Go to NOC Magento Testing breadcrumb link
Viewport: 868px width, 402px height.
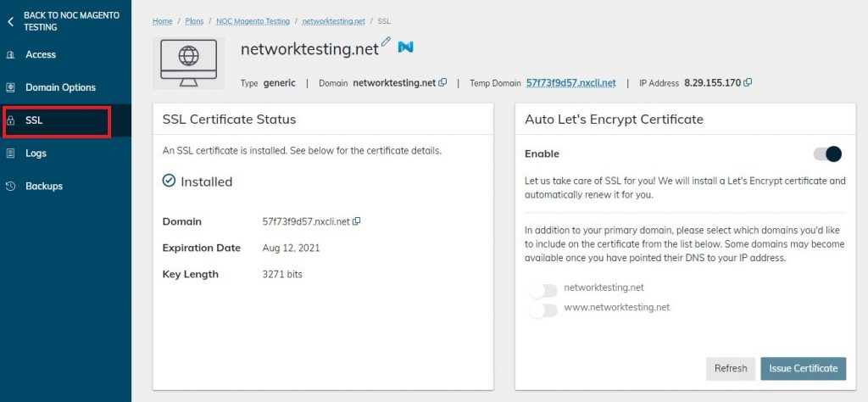[253, 21]
